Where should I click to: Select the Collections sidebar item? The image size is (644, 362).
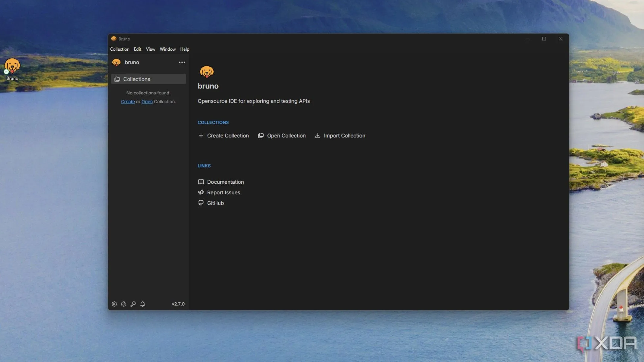(148, 79)
